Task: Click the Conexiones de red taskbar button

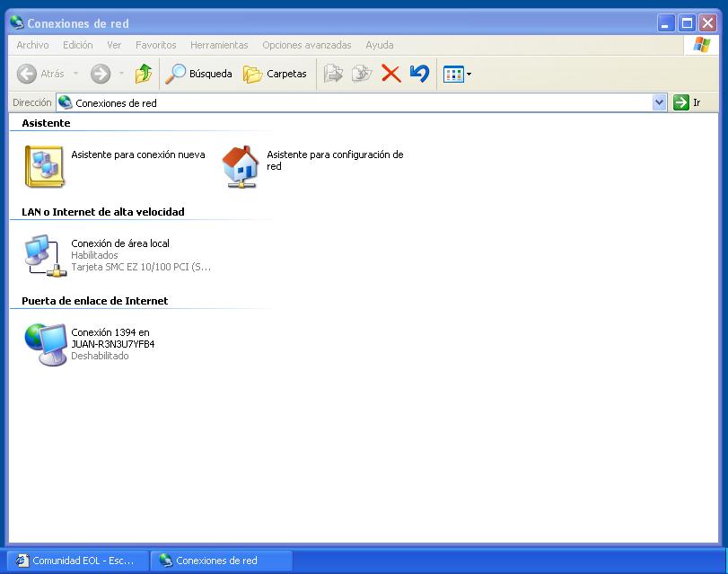Action: (x=222, y=561)
